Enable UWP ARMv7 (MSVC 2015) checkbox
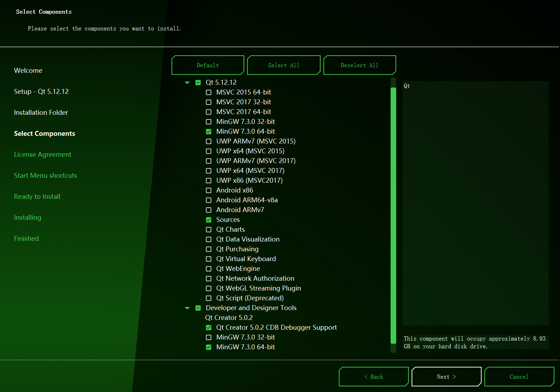Image resolution: width=560 pixels, height=392 pixels. [x=209, y=141]
